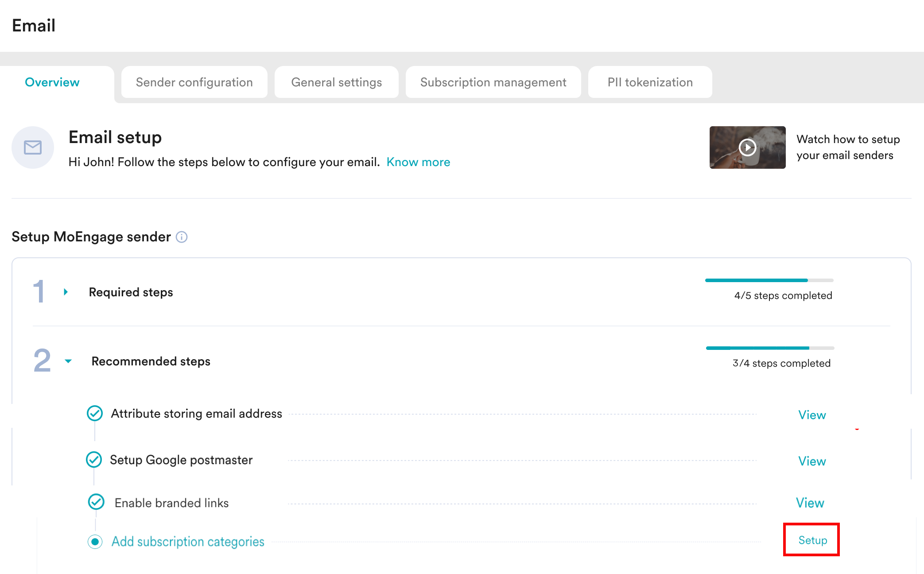
Task: Click the email envelope icon
Action: point(33,147)
